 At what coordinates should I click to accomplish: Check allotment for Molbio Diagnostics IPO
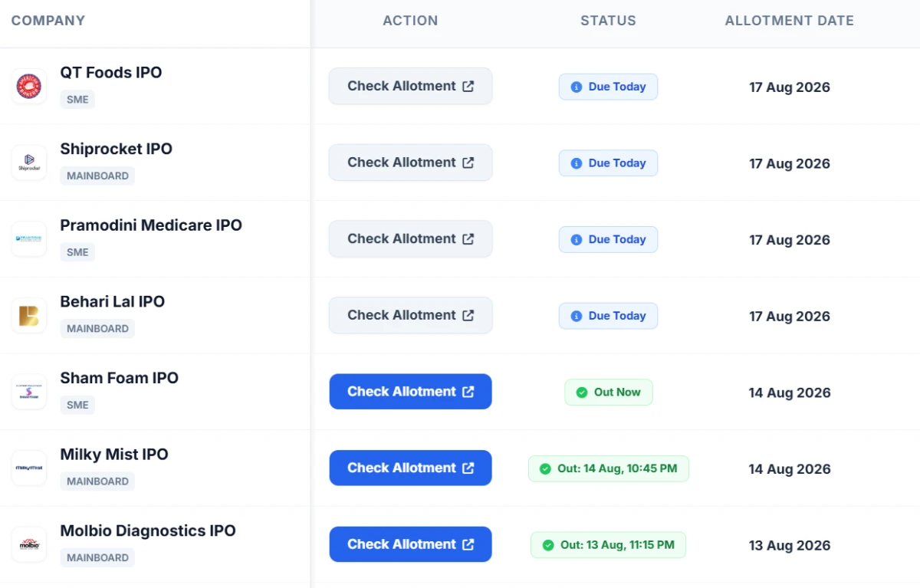(411, 544)
